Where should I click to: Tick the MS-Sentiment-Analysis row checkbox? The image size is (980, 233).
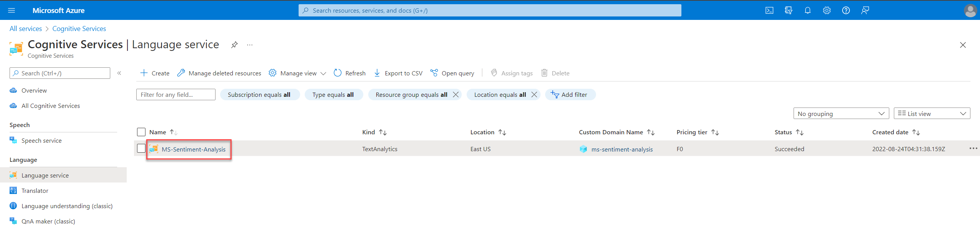pos(141,148)
